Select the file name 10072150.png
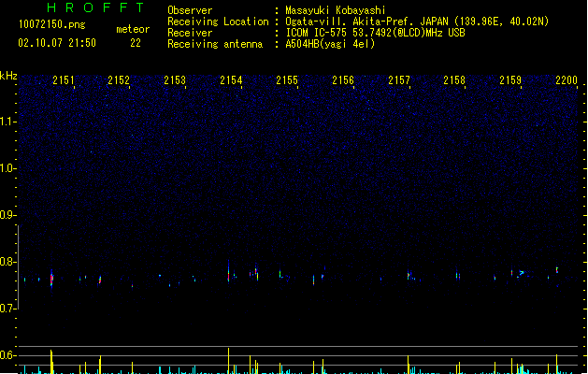Image resolution: width=588 pixels, height=374 pixels. [52, 24]
